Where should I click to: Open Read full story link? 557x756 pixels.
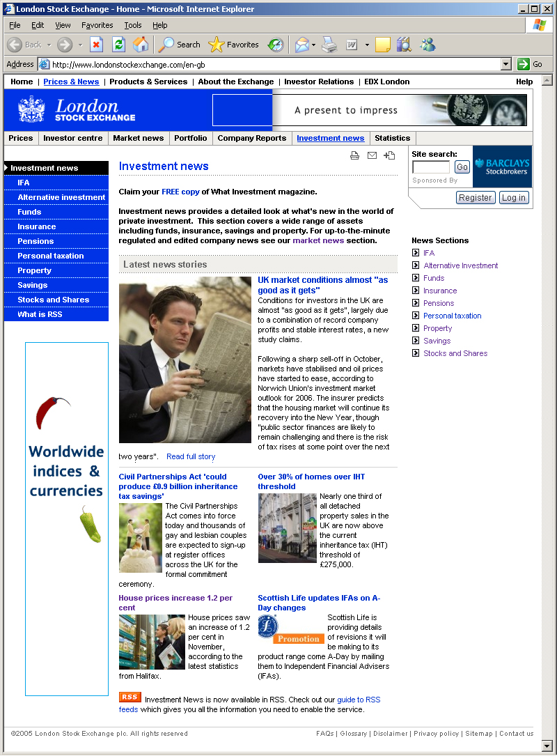coord(191,456)
